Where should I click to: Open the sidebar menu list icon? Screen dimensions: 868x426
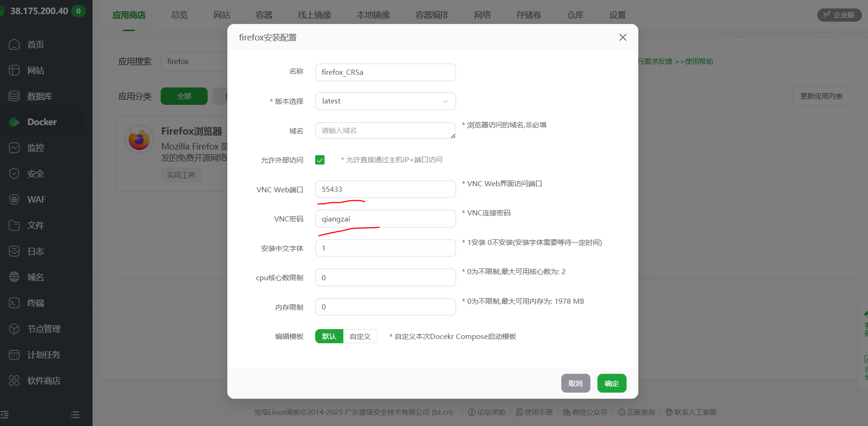[75, 415]
